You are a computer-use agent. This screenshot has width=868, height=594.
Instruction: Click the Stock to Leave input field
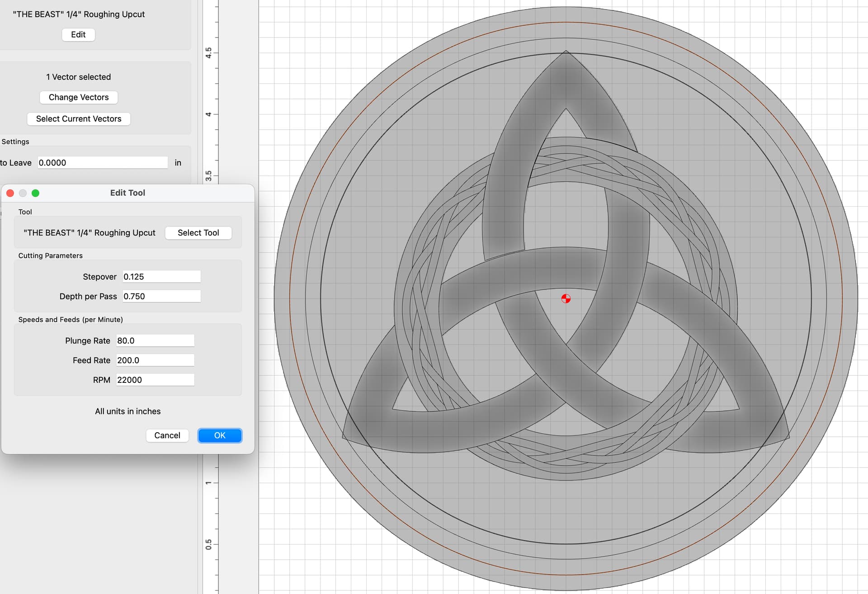click(103, 163)
